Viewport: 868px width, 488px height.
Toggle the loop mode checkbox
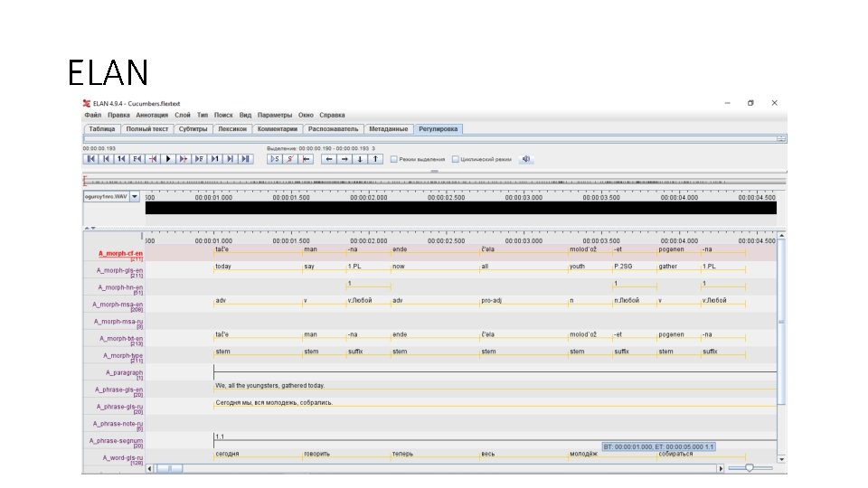[x=455, y=159]
